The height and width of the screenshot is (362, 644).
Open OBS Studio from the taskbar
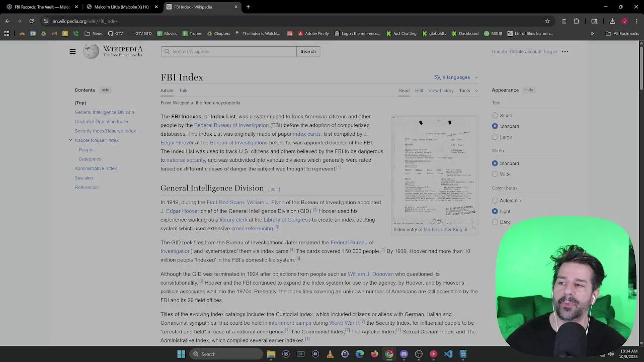pos(419,354)
